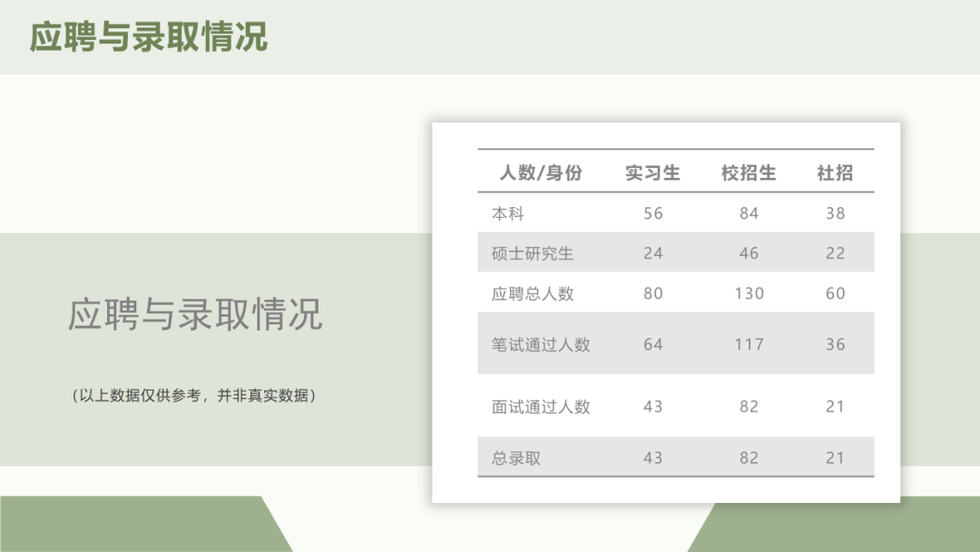This screenshot has height=552, width=980.
Task: Select the value 130 for 校招生 applicants
Action: click(x=749, y=293)
